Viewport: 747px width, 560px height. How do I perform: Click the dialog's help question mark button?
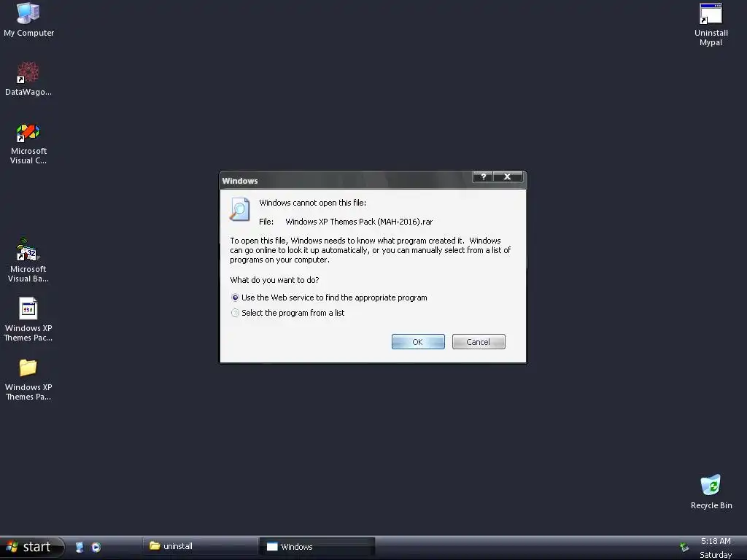483,176
